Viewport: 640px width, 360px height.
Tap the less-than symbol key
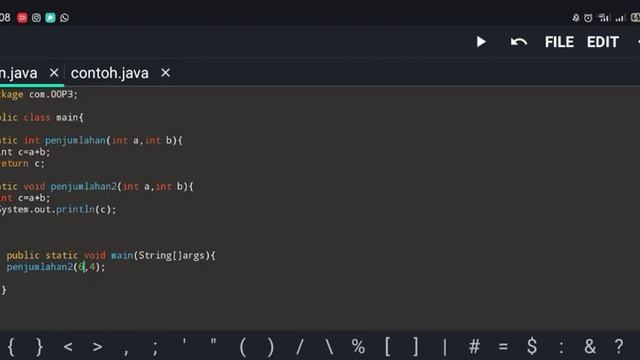click(68, 347)
